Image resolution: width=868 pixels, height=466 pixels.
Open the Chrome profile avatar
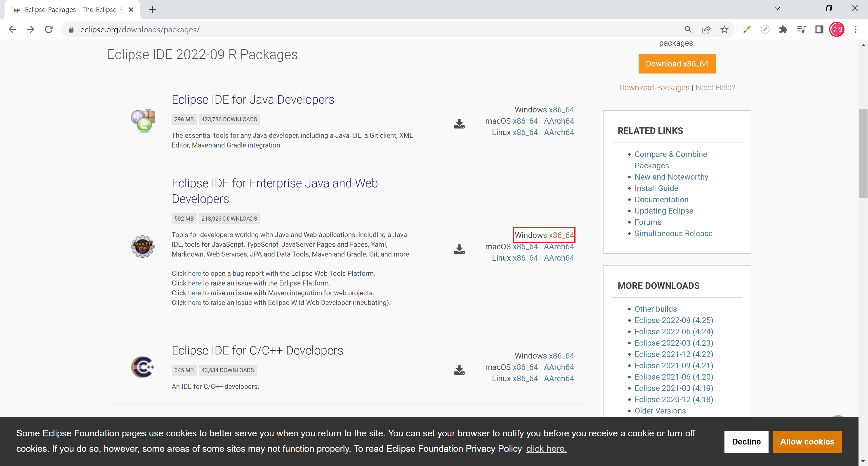837,30
